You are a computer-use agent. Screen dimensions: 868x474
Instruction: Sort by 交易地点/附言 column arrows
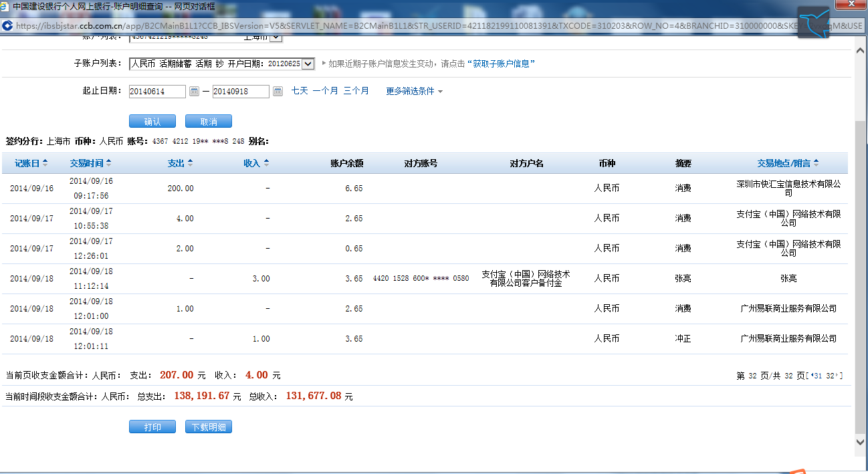coord(817,163)
